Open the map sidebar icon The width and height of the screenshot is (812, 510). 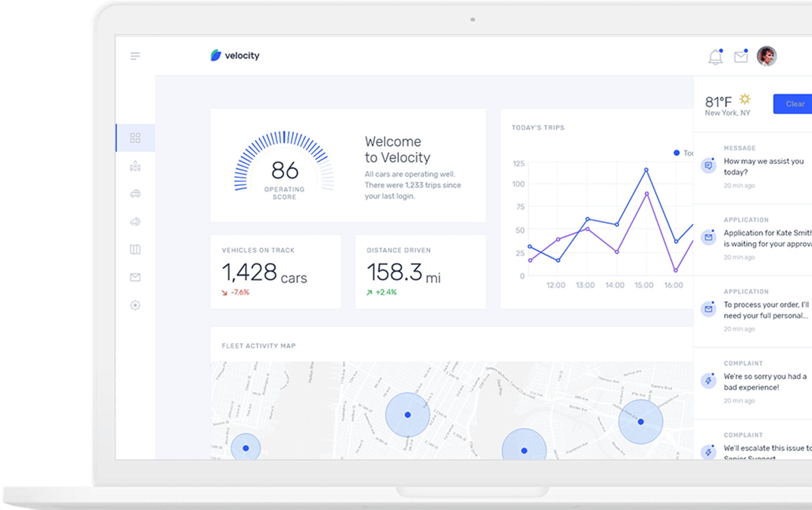coord(135,249)
